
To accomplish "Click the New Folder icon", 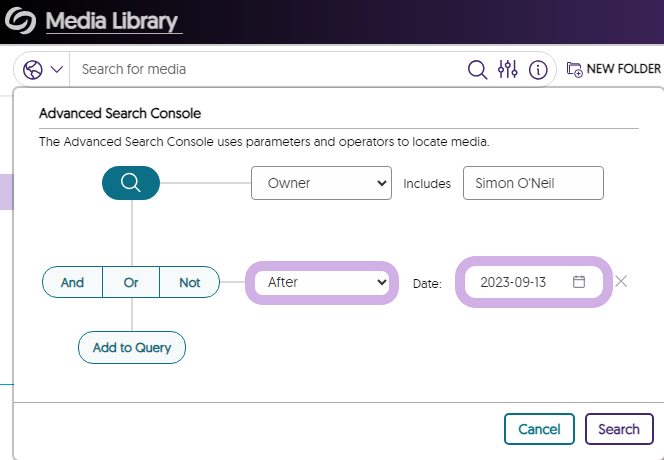I will 575,70.
